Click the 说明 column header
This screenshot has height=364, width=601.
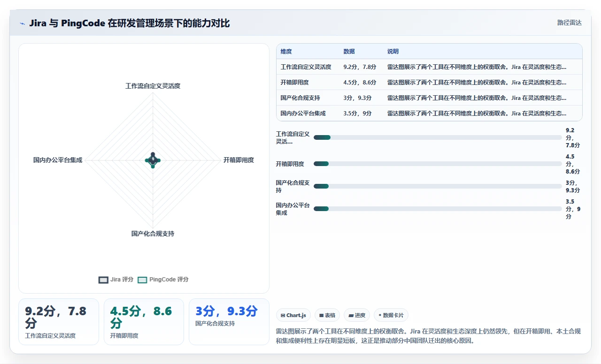(x=393, y=52)
